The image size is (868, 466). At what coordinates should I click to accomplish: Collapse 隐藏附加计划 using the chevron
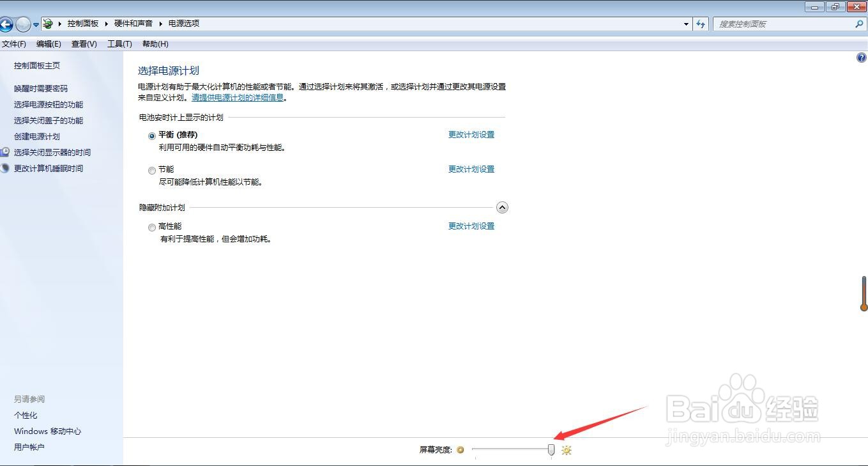[x=502, y=207]
